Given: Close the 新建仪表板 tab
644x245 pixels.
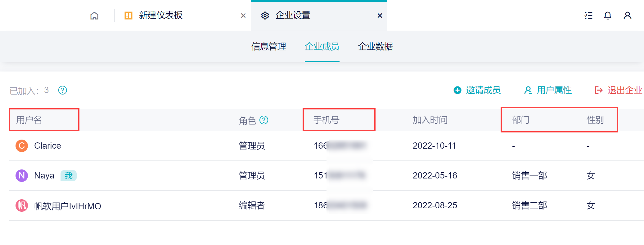Looking at the screenshot, I should point(243,16).
